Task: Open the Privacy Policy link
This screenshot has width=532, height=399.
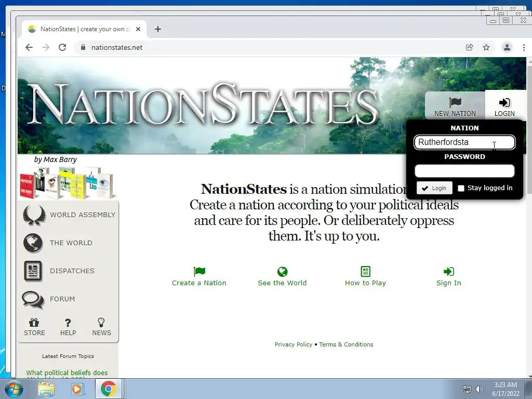Action: tap(294, 344)
